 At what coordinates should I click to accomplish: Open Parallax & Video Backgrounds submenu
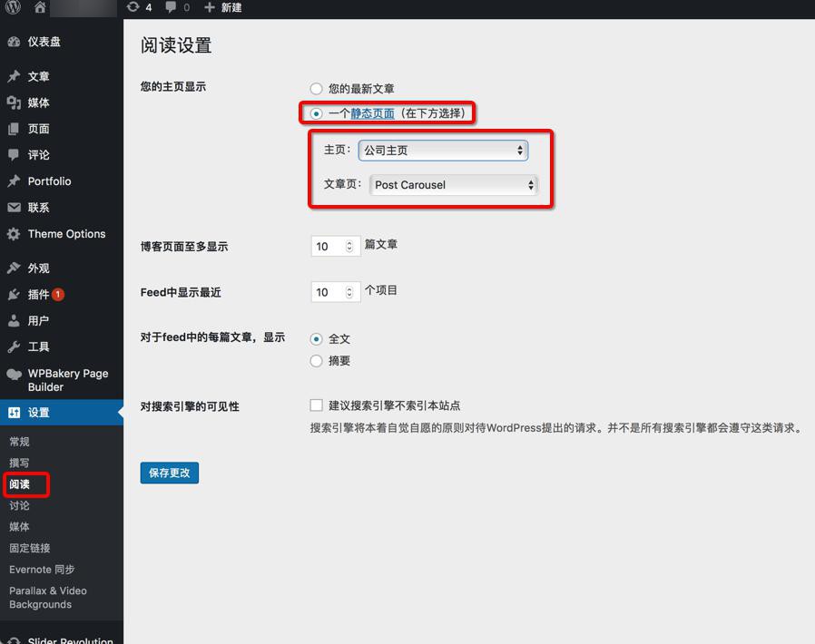(48, 597)
